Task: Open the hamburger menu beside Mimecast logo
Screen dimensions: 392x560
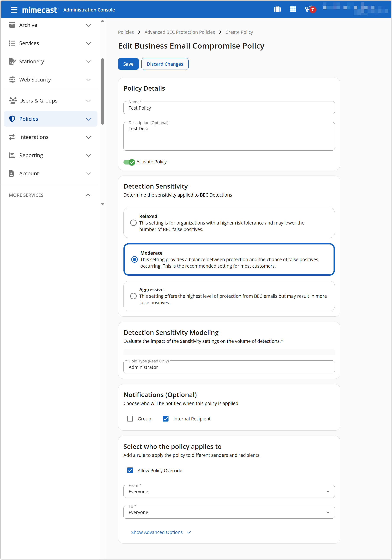Action: point(14,10)
